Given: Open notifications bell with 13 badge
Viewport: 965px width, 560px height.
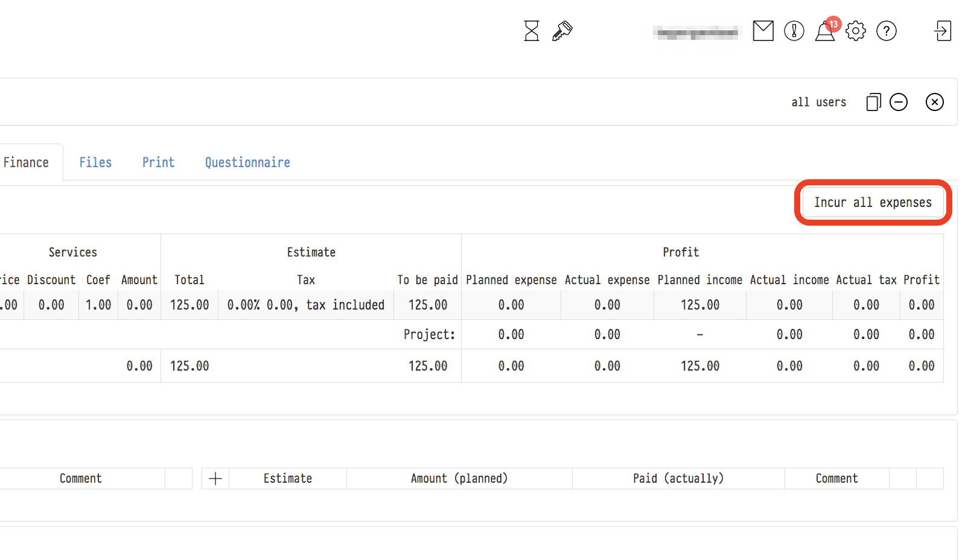Looking at the screenshot, I should click(x=825, y=31).
